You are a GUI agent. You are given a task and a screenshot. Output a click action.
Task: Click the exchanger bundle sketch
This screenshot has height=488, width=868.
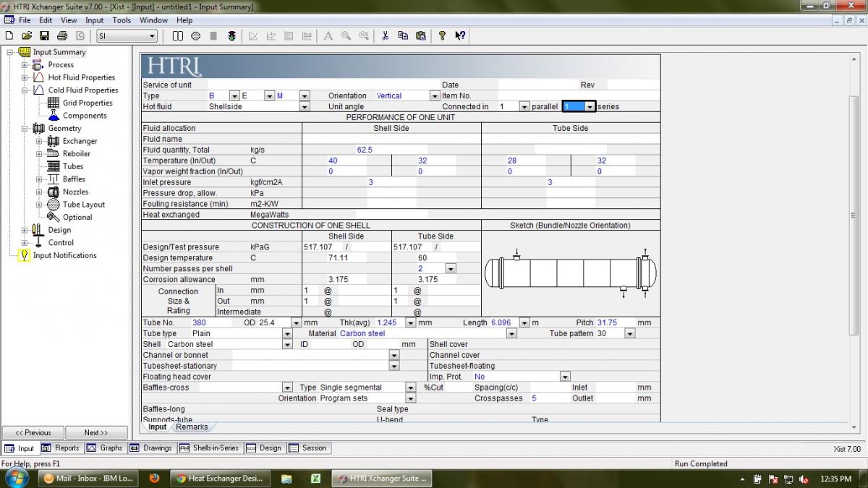(571, 273)
